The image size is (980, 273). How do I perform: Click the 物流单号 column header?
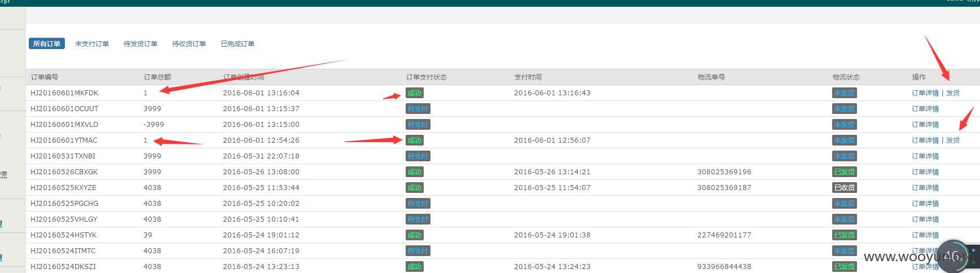pos(711,77)
